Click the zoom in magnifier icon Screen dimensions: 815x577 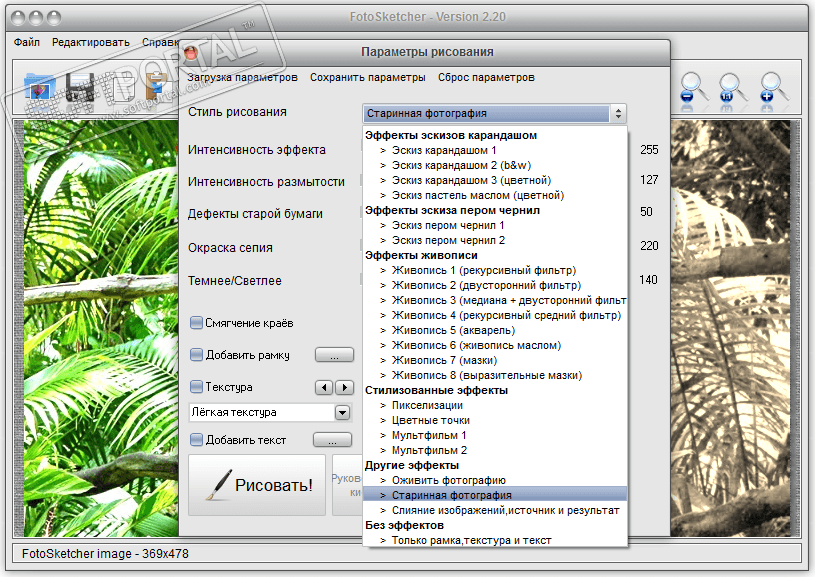[774, 87]
